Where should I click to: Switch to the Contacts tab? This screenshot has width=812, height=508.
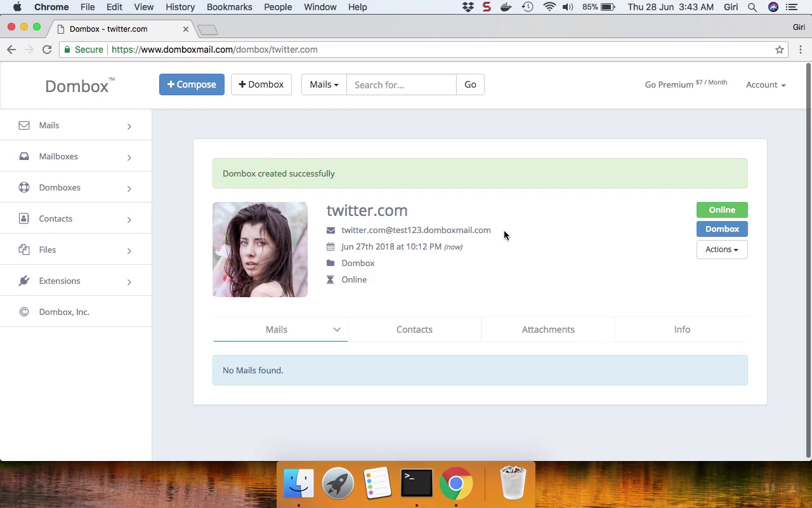(x=414, y=330)
